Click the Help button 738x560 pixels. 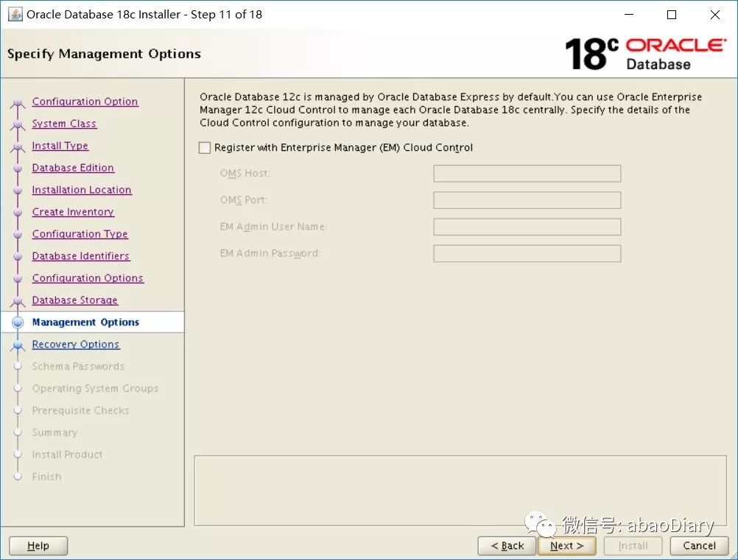(38, 546)
